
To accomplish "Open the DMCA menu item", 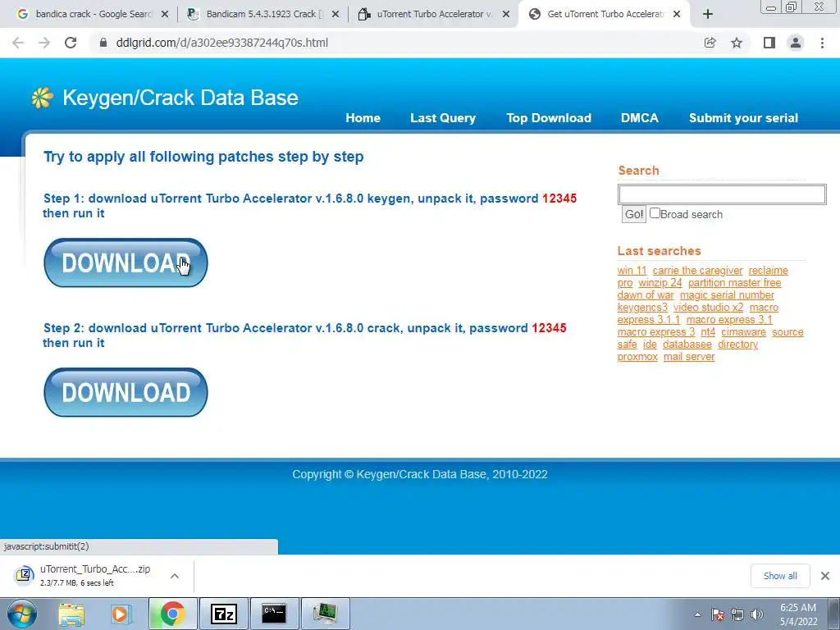I will click(640, 118).
